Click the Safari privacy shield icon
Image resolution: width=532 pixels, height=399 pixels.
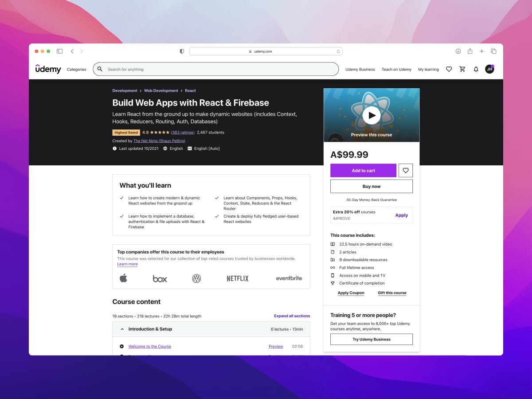coord(182,51)
